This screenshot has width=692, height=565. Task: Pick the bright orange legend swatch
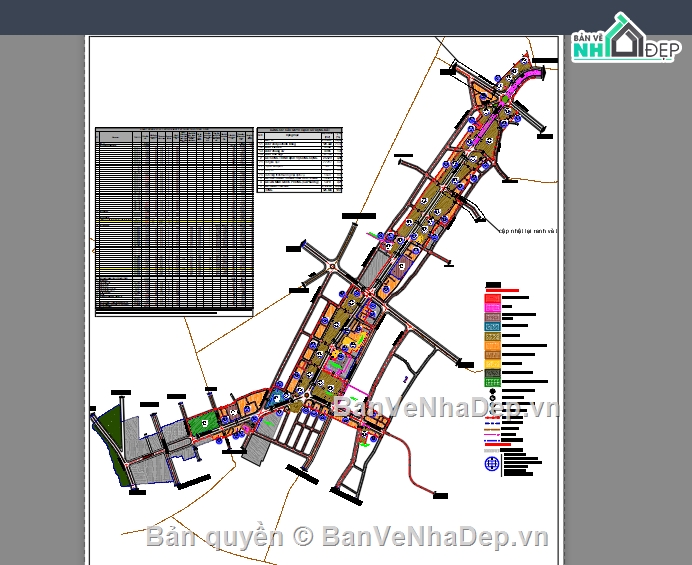click(492, 346)
